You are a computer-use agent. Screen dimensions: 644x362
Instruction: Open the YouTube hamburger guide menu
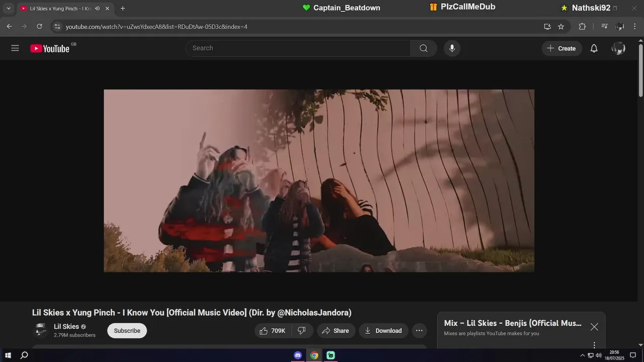point(15,48)
